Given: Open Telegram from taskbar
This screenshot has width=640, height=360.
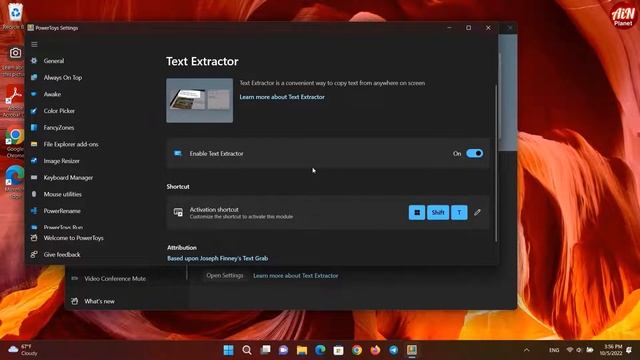Looking at the screenshot, I should coord(393,350).
